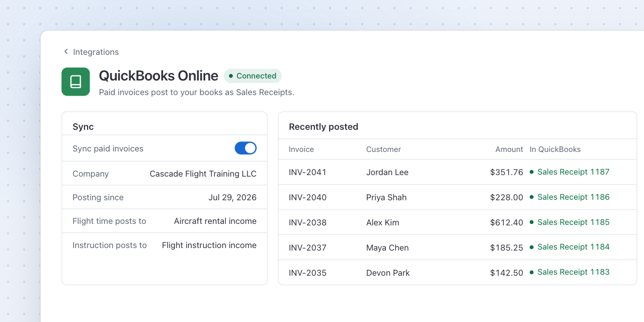
Task: Click the Paid invoices post description text
Action: [196, 93]
